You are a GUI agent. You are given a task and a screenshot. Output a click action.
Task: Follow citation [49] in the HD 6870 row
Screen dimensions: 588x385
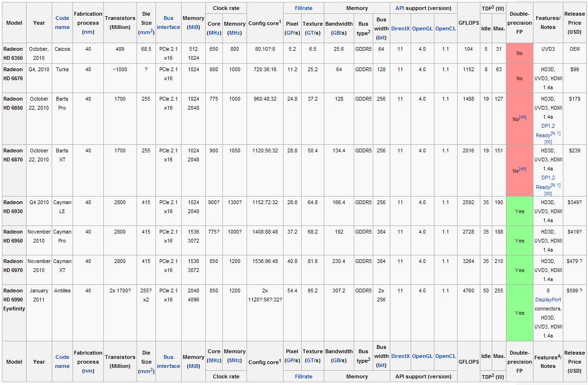click(523, 169)
